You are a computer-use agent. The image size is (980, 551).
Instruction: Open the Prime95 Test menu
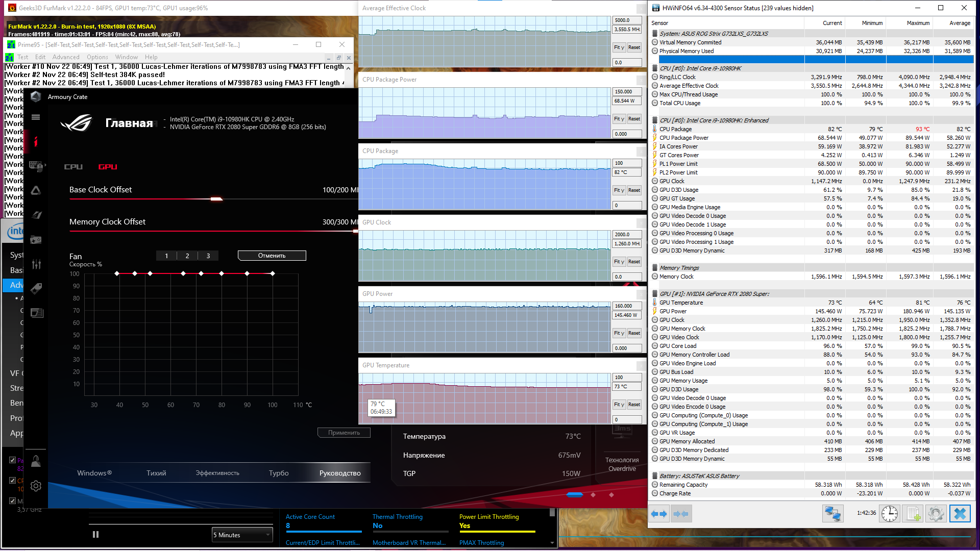23,57
